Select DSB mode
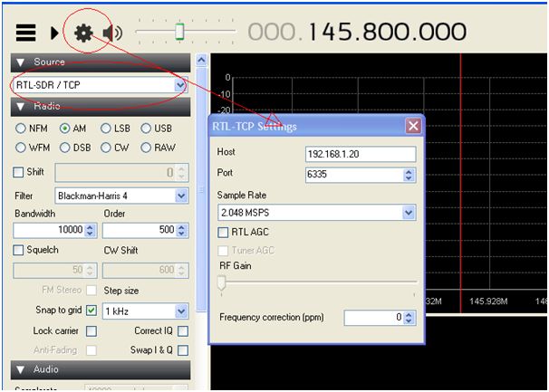The width and height of the screenshot is (549, 392). [x=64, y=148]
